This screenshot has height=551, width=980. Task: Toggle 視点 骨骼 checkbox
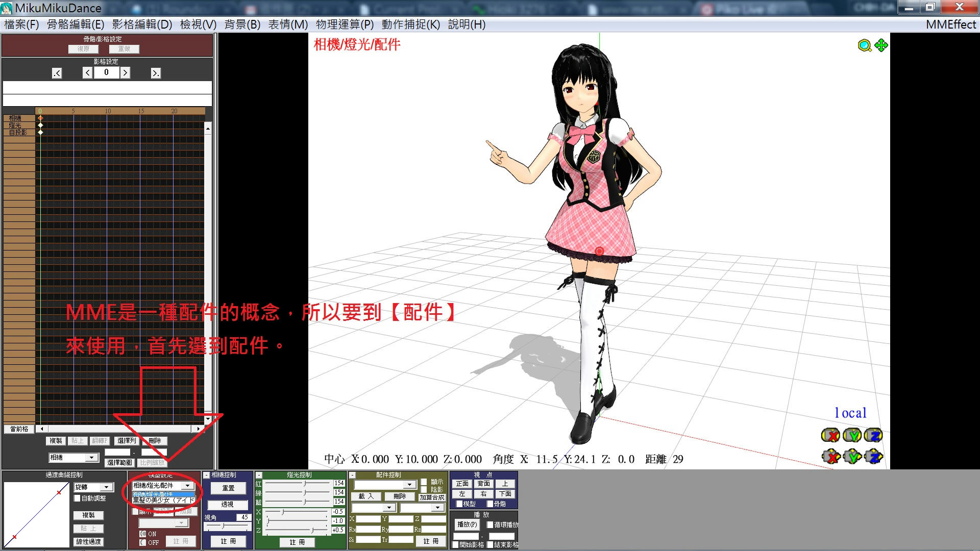490,504
